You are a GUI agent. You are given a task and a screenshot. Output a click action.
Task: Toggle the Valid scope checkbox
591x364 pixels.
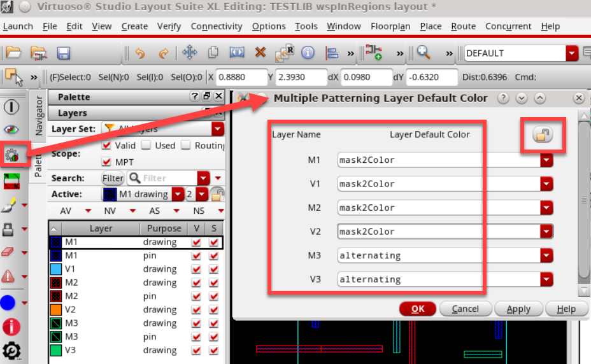pyautogui.click(x=106, y=145)
